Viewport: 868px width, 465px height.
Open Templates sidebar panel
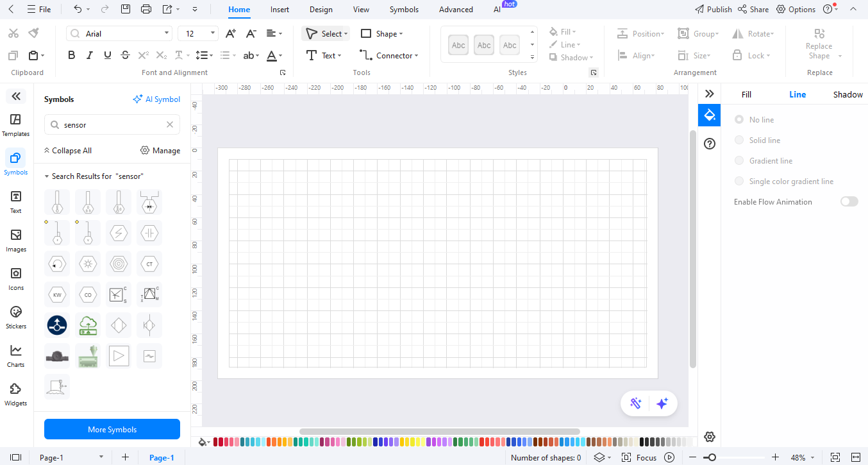[x=16, y=125]
